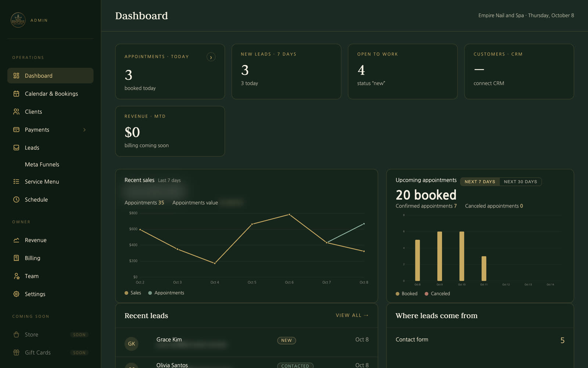Image resolution: width=588 pixels, height=368 pixels.
Task: Click the Schedule clock icon
Action: tap(16, 199)
